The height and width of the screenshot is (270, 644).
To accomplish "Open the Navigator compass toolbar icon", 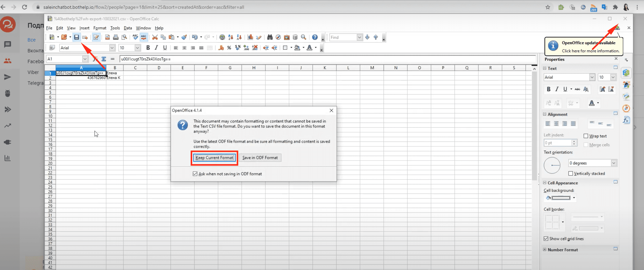I will (278, 37).
